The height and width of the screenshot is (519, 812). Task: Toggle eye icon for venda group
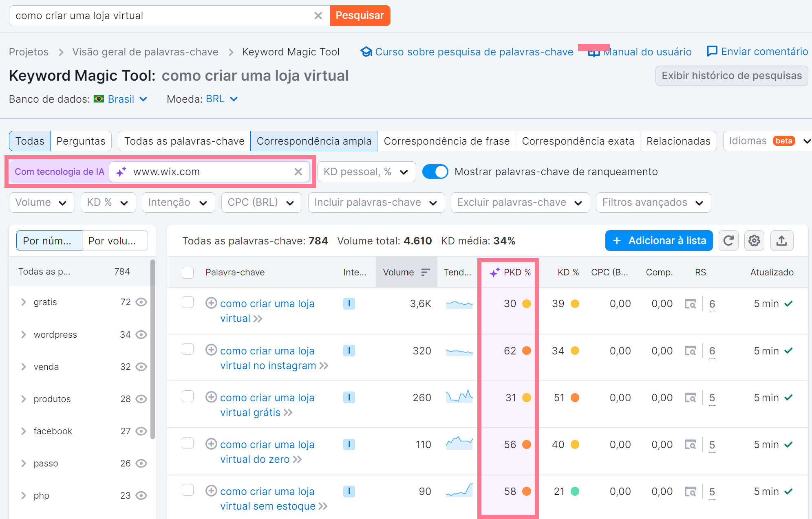click(141, 367)
